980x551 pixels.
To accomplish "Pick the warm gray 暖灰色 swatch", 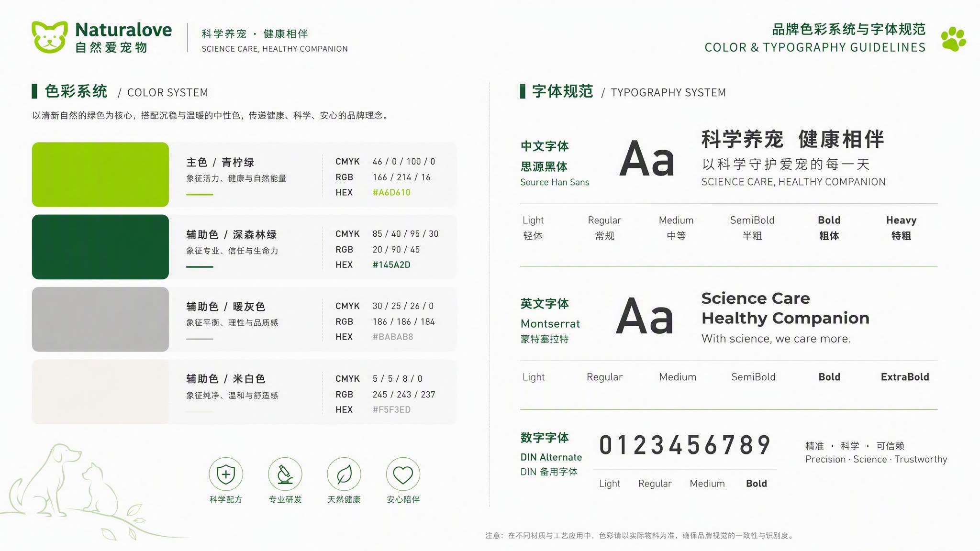I will pos(100,319).
